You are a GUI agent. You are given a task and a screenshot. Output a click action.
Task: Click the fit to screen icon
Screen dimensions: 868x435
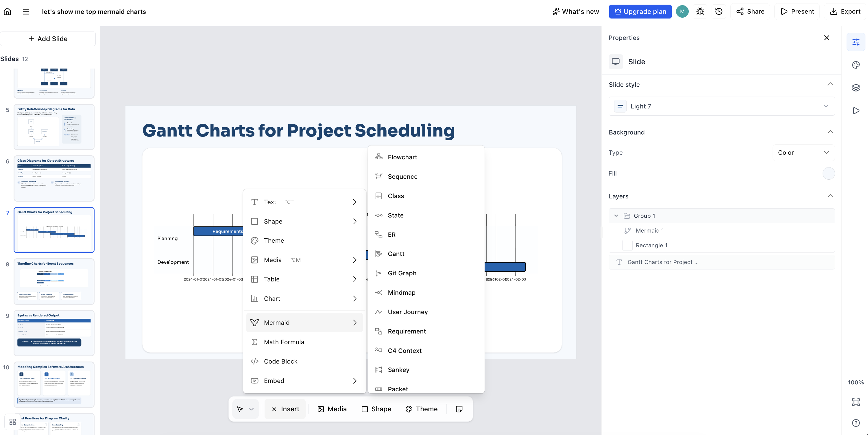pos(856,402)
